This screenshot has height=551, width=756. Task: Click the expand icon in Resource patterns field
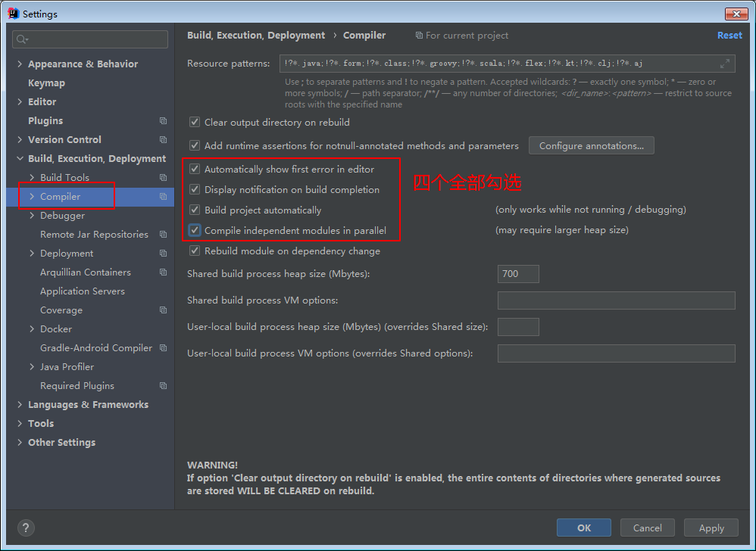click(x=725, y=64)
